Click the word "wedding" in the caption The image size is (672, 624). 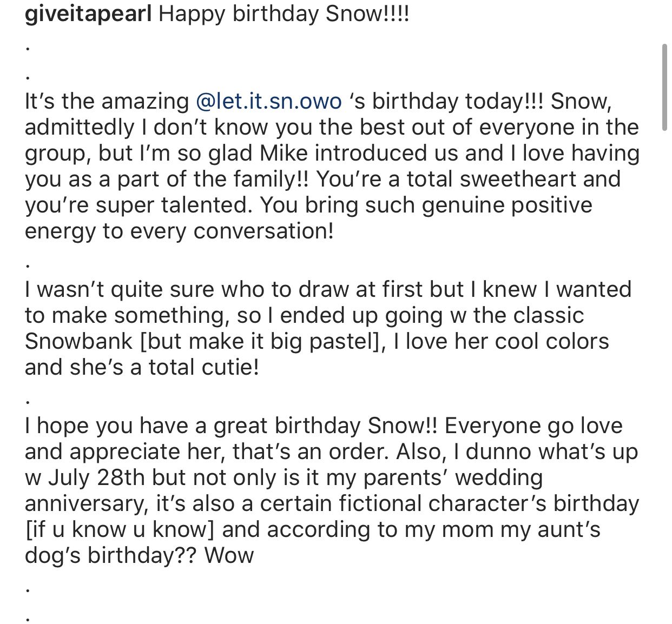(x=503, y=477)
